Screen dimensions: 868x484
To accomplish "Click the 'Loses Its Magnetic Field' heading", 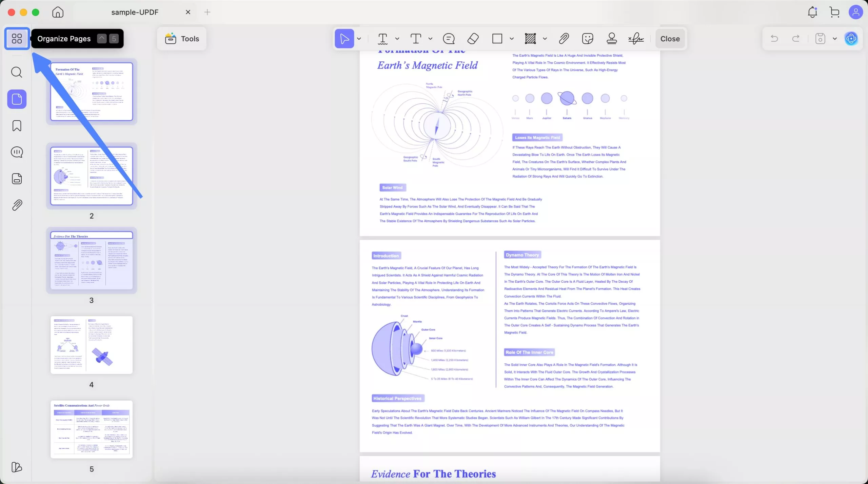I will point(537,138).
